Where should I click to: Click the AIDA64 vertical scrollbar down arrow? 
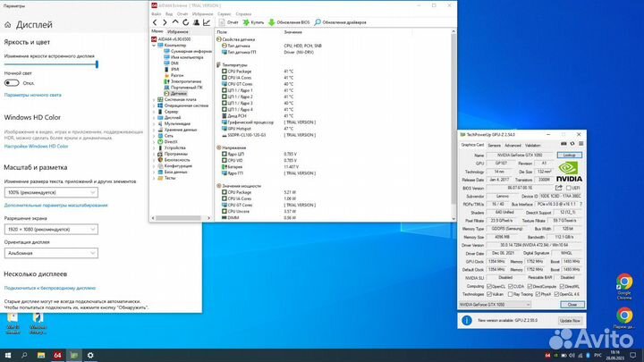pos(453,219)
